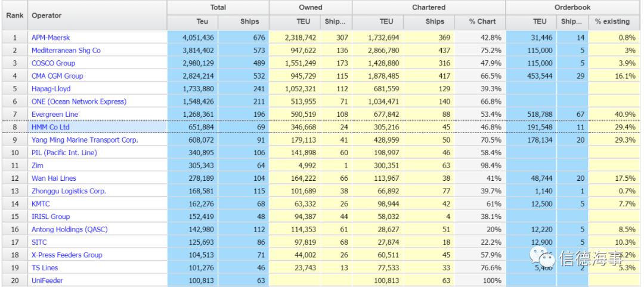The image size is (644, 287).
Task: Sort by Total Ships column header
Action: tap(243, 22)
